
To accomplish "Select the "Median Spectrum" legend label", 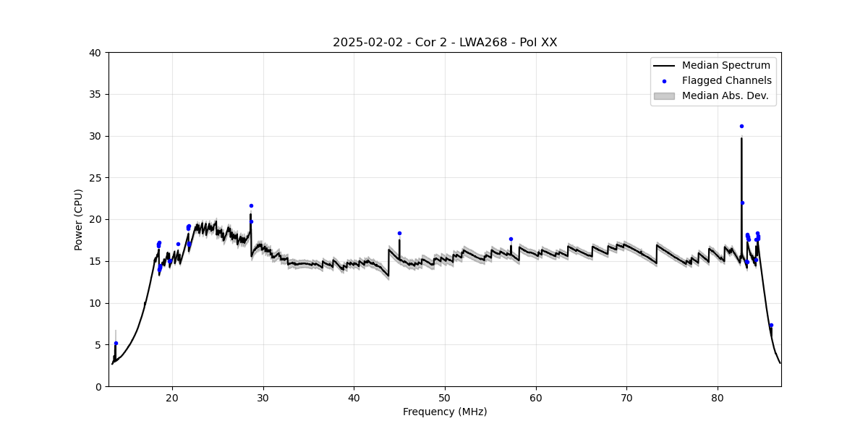I will 726,66.
